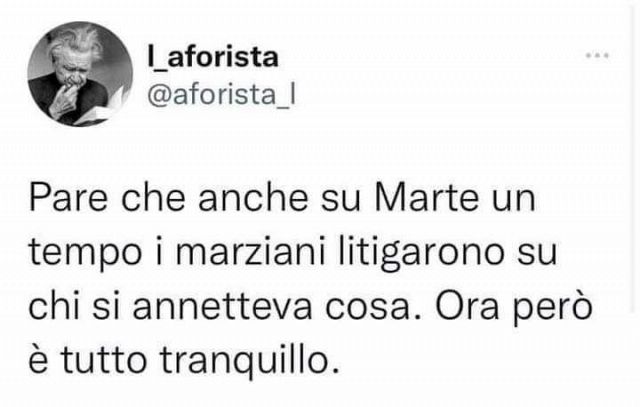640x407 pixels.
Task: Click the word "annetteva" in the tweet
Action: coord(222,308)
